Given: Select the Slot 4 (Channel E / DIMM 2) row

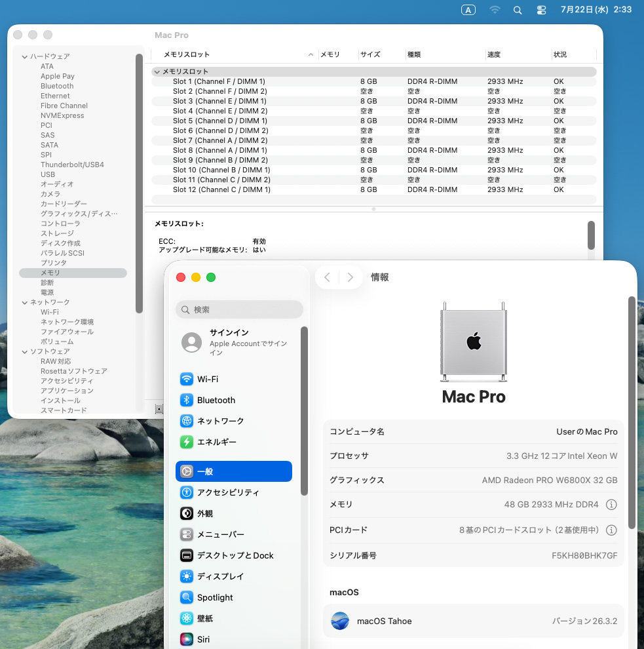Looking at the screenshot, I should [x=374, y=111].
